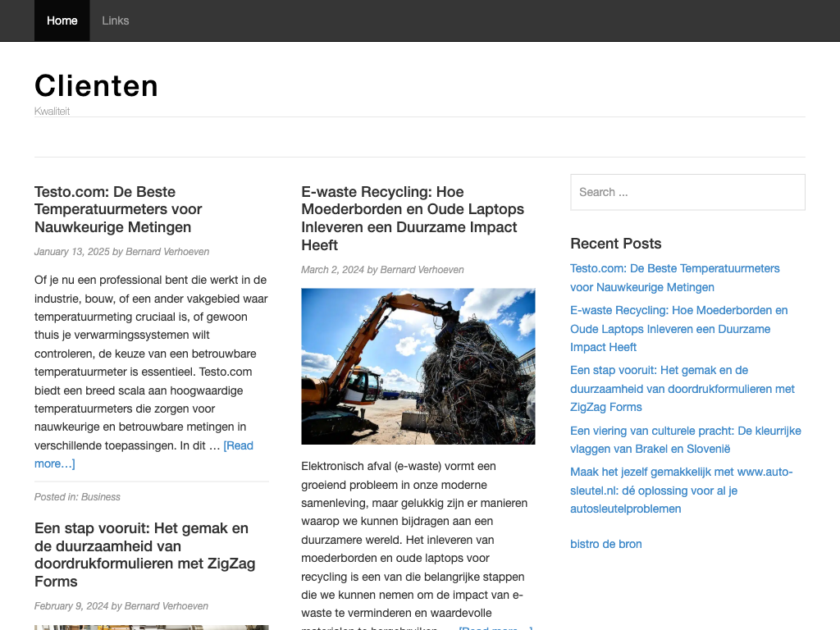Open the Business category link
Viewport: 840px width, 630px height.
[101, 497]
